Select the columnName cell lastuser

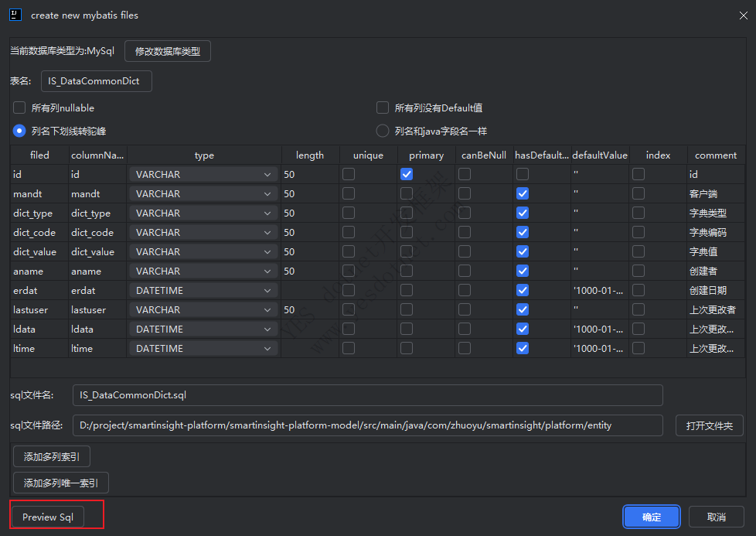97,309
